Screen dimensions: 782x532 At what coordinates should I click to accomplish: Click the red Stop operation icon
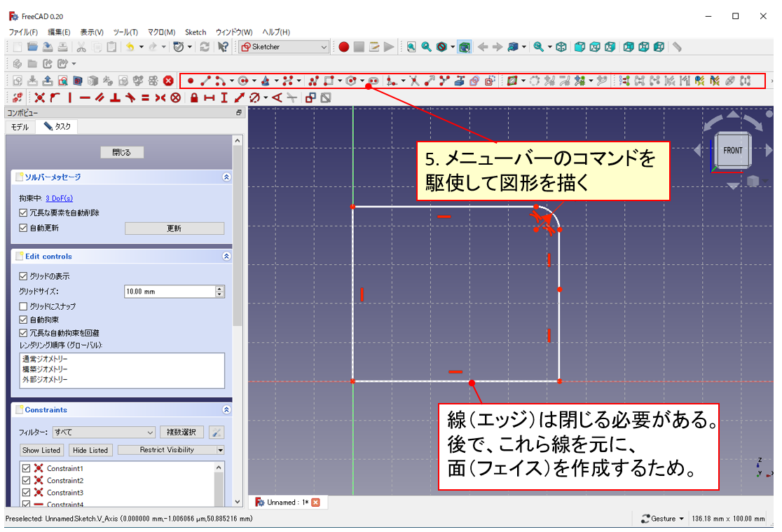(169, 81)
